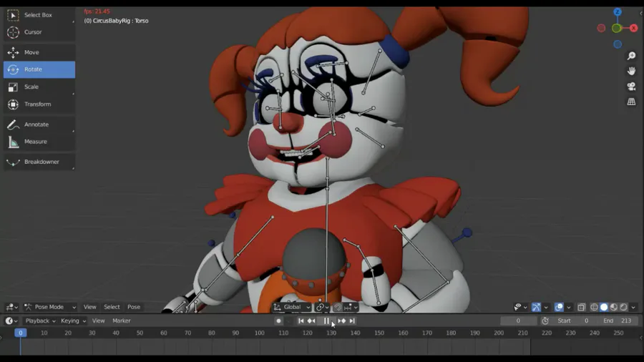Click the pan view hand icon
Viewport: 644px width, 362px height.
(631, 71)
